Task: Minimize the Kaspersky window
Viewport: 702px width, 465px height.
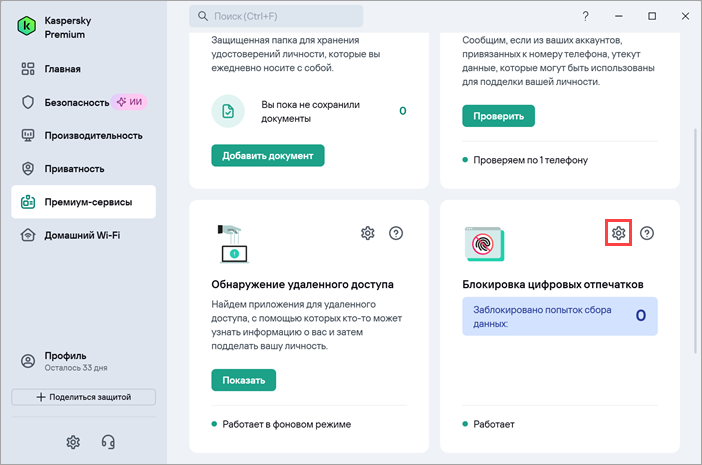Action: [x=619, y=16]
